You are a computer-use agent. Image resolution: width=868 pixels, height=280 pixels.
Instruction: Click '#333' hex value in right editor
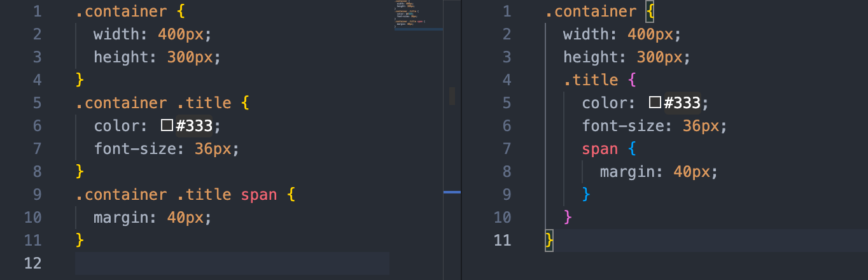[682, 103]
